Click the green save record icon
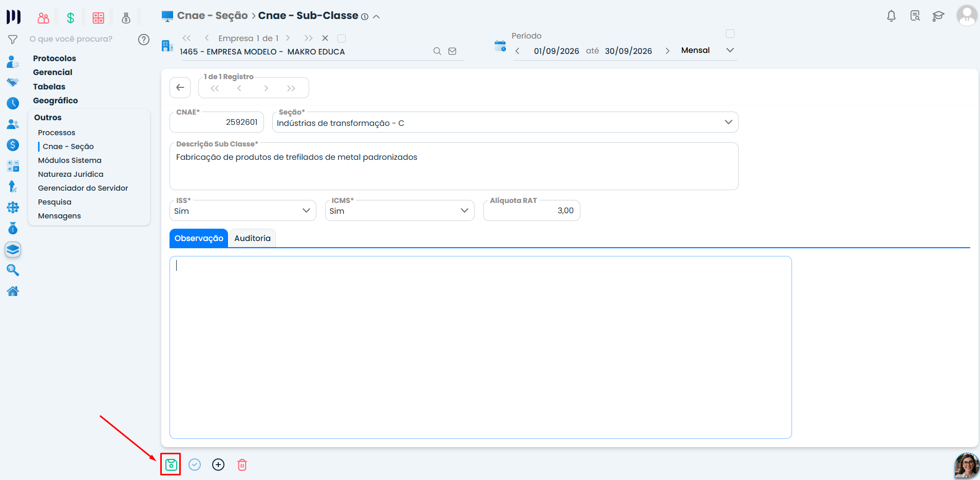Image resolution: width=980 pixels, height=480 pixels. [x=171, y=465]
